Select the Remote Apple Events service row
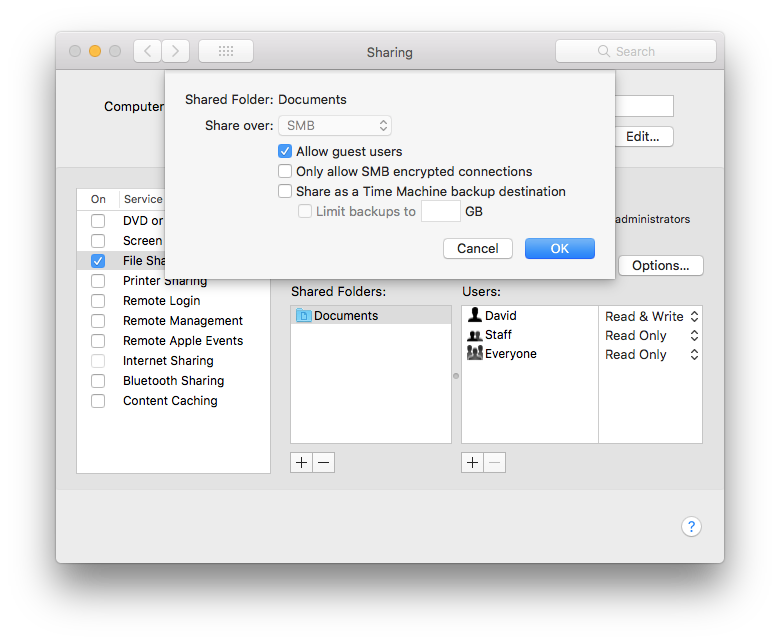Viewport: 780px width, 643px height. coord(174,341)
